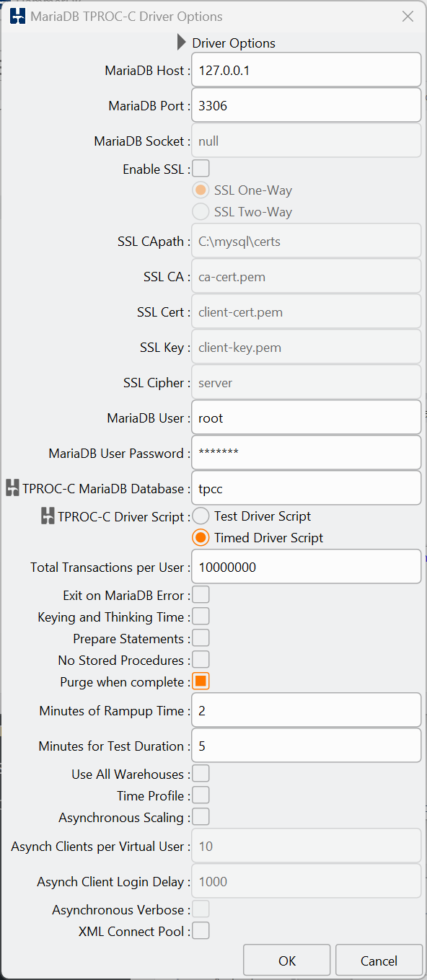Image resolution: width=427 pixels, height=980 pixels.
Task: Click the Driver Options arrow triangle
Action: click(182, 43)
